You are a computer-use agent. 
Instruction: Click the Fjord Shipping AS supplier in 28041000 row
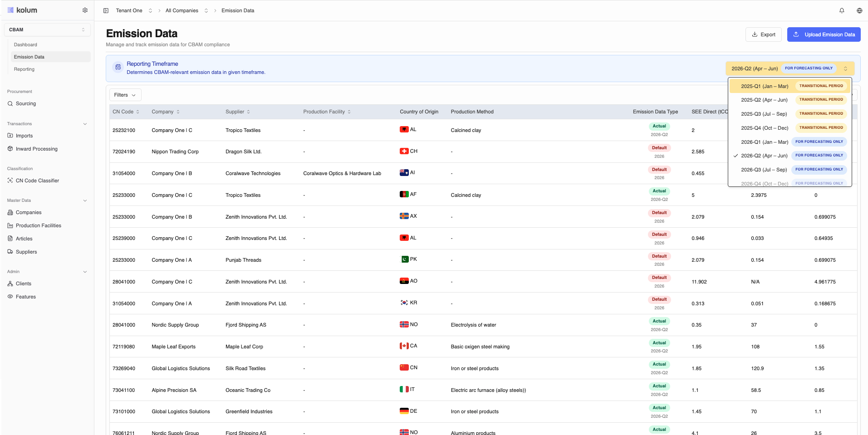click(x=245, y=325)
